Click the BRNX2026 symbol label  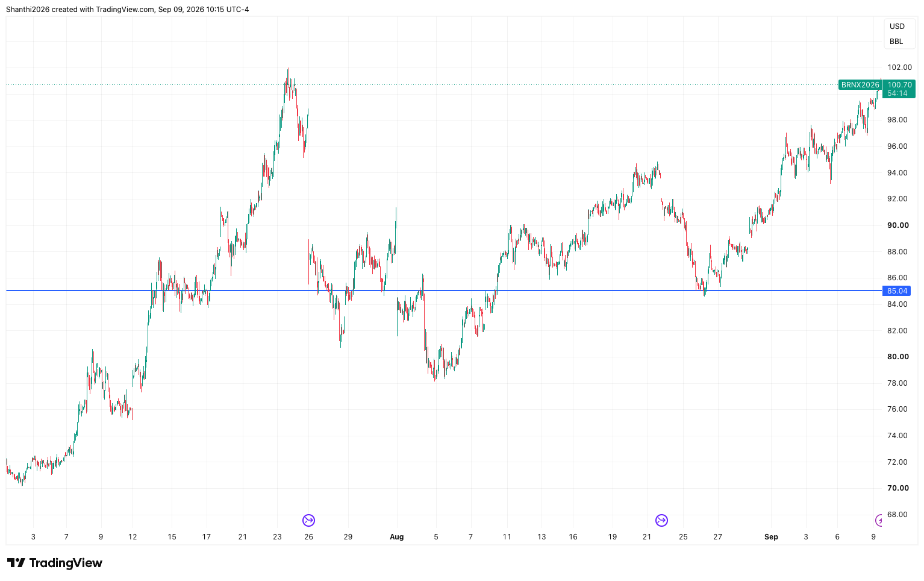click(860, 85)
